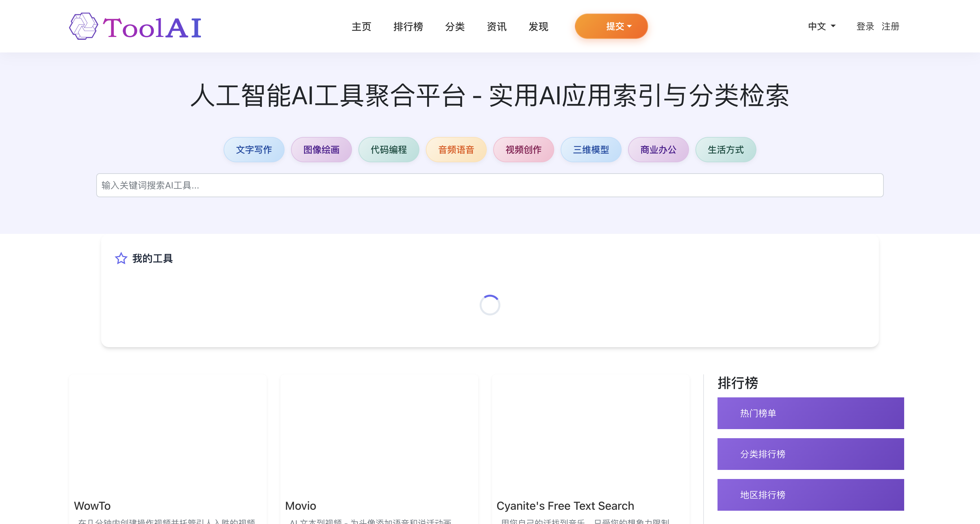980x524 pixels.
Task: Open the 排行榜 navigation menu
Action: (408, 27)
